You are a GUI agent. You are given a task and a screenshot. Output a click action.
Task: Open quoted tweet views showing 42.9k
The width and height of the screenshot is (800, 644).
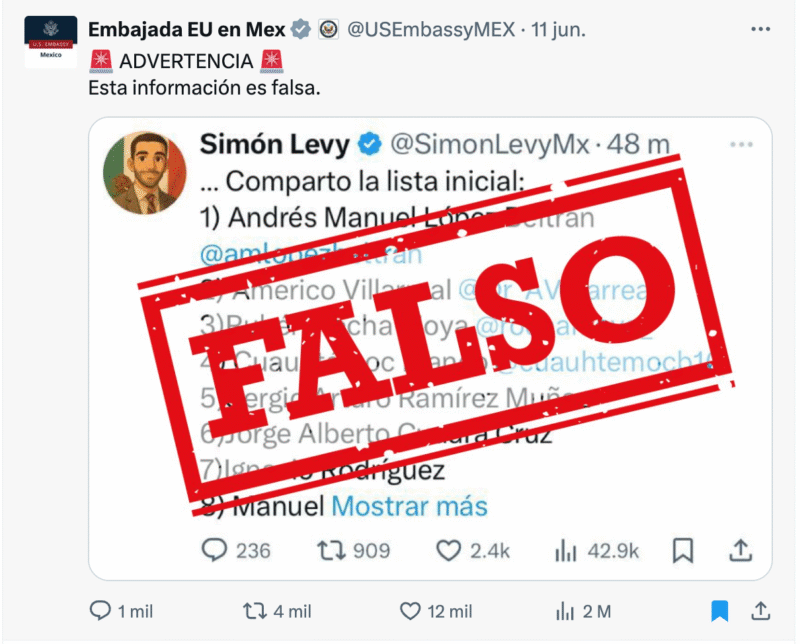click(565, 551)
